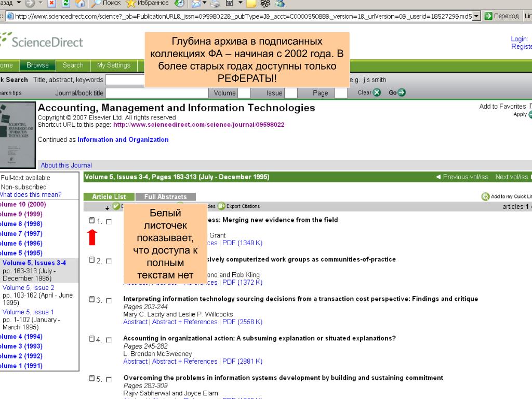532x399 pixels.
Task: Click the Login link
Action: coord(520,39)
